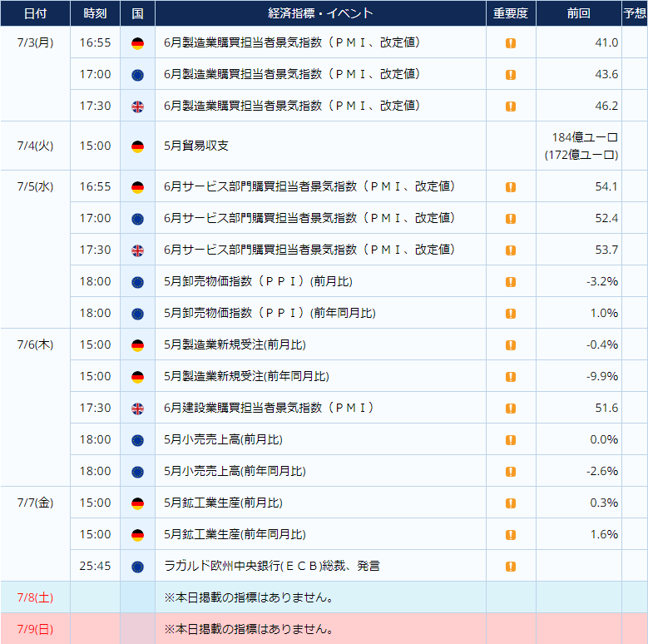Click the German flag in the 7/5 16:55 row
The height and width of the screenshot is (644, 648).
(137, 187)
